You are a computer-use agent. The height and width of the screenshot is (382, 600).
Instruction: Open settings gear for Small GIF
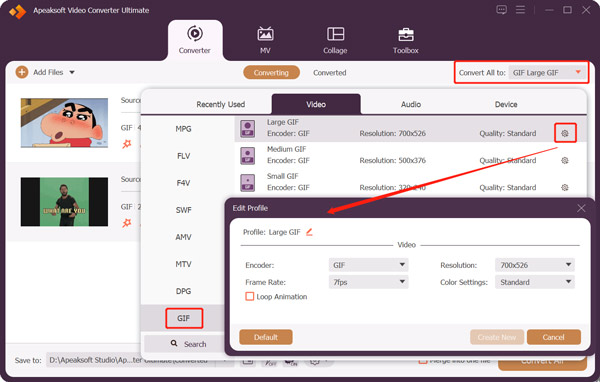(x=565, y=188)
